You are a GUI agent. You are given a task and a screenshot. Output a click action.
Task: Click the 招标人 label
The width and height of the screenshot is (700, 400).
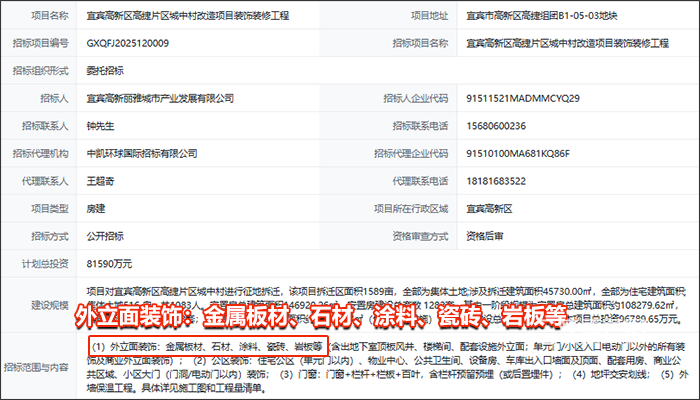(54, 98)
